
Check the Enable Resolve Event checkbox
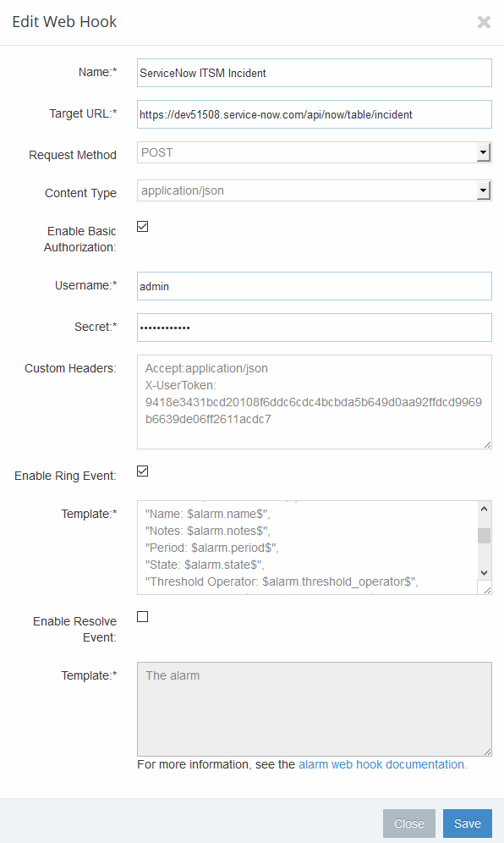[x=142, y=617]
